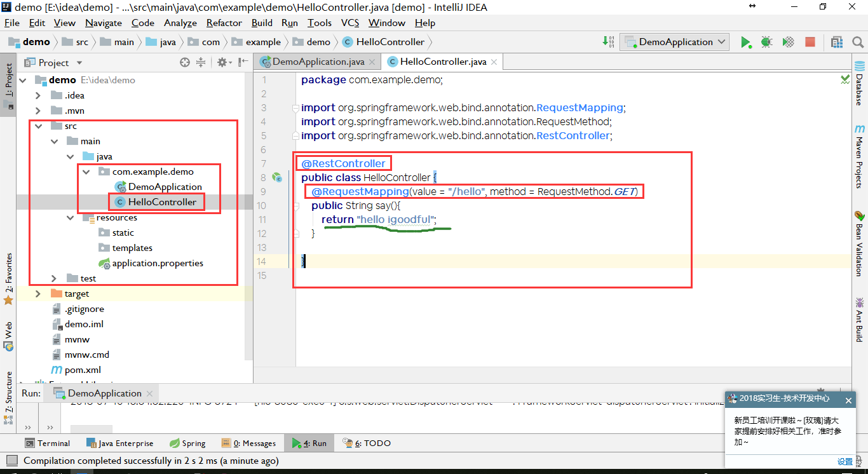Click Scroll from Source target icon
Image resolution: width=868 pixels, height=474 pixels.
pyautogui.click(x=185, y=62)
